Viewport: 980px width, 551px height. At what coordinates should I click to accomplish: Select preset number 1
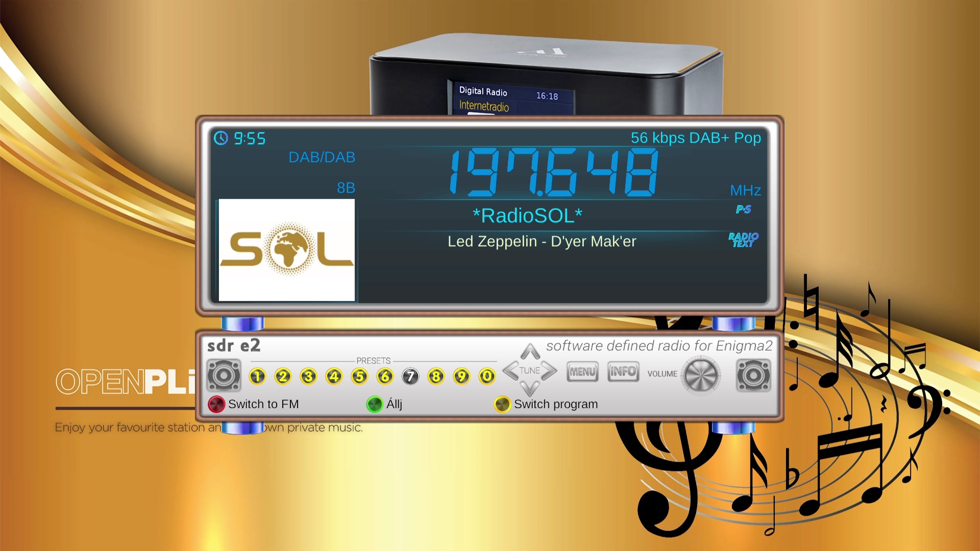click(257, 377)
